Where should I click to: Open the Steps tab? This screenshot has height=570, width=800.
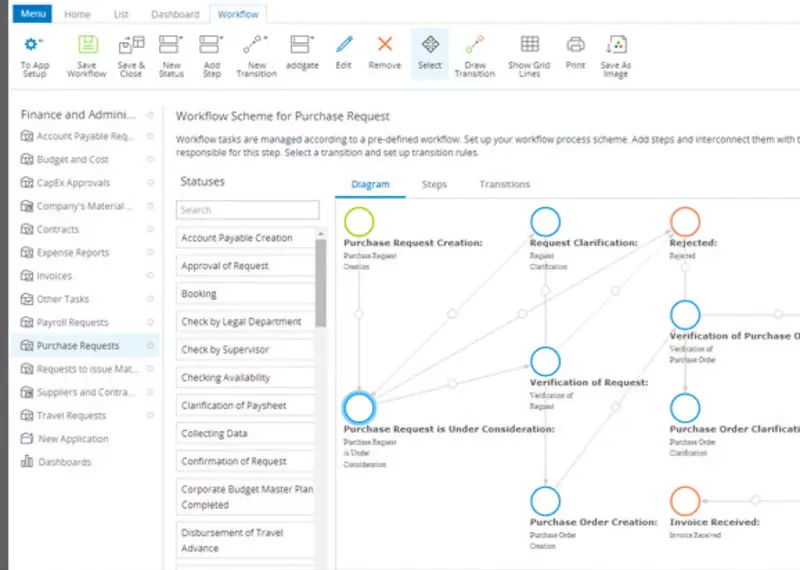pos(434,184)
